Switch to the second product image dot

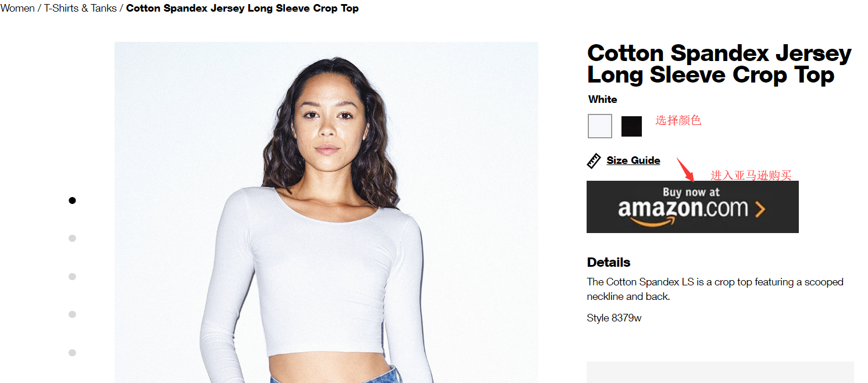pyautogui.click(x=72, y=238)
